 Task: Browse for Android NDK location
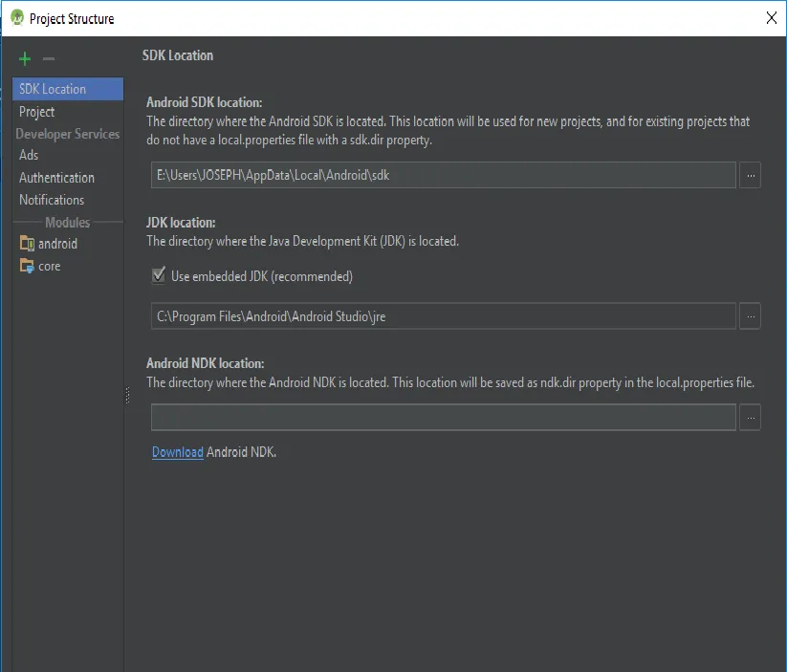tap(750, 417)
